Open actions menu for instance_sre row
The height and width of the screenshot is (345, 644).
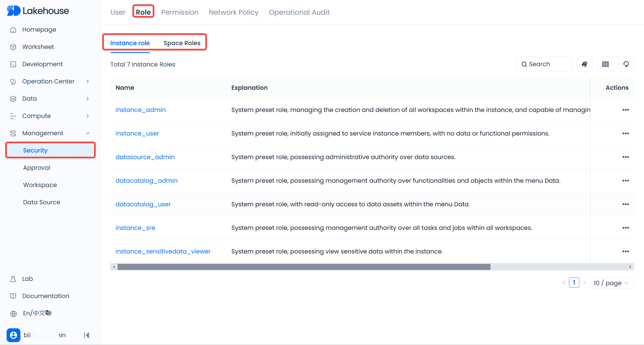(626, 228)
